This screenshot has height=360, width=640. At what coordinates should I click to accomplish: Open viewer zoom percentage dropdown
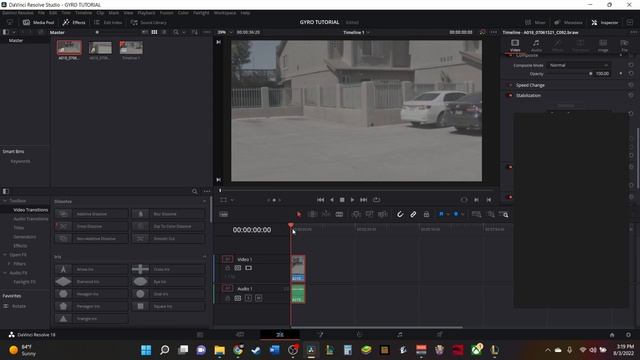click(225, 32)
